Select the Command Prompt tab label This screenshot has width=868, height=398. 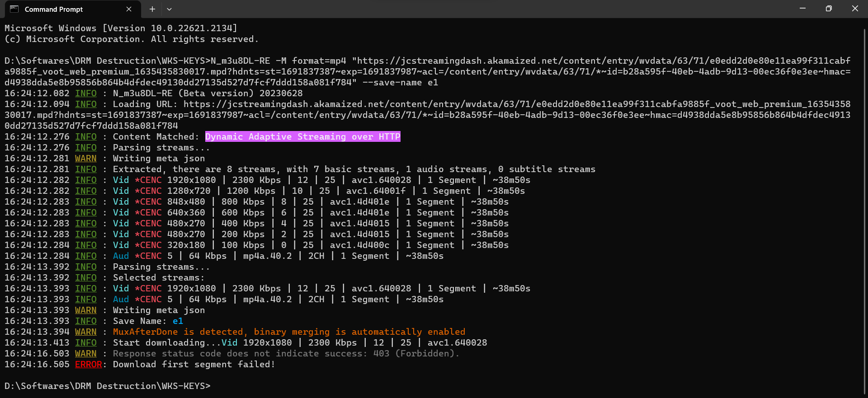(x=54, y=9)
